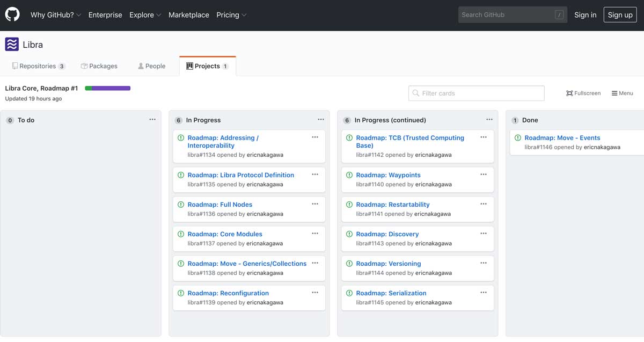The height and width of the screenshot is (342, 644).
Task: Click open-issue icon on Waypoints card
Action: (349, 175)
